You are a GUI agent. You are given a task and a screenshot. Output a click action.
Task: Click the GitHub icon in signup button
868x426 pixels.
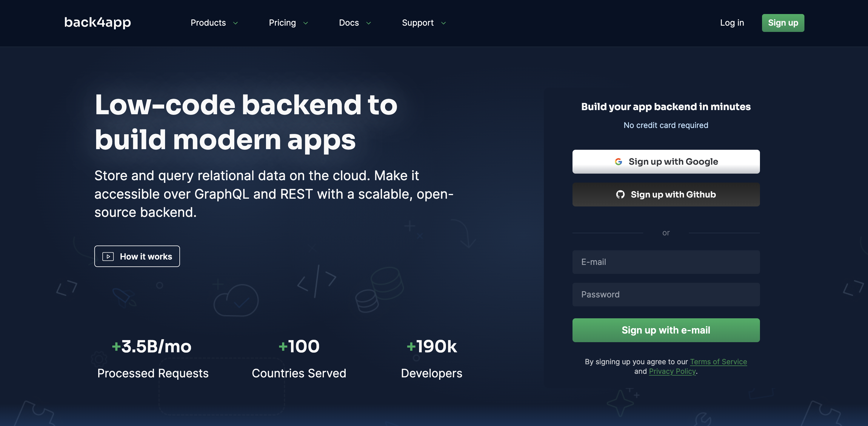pos(621,194)
